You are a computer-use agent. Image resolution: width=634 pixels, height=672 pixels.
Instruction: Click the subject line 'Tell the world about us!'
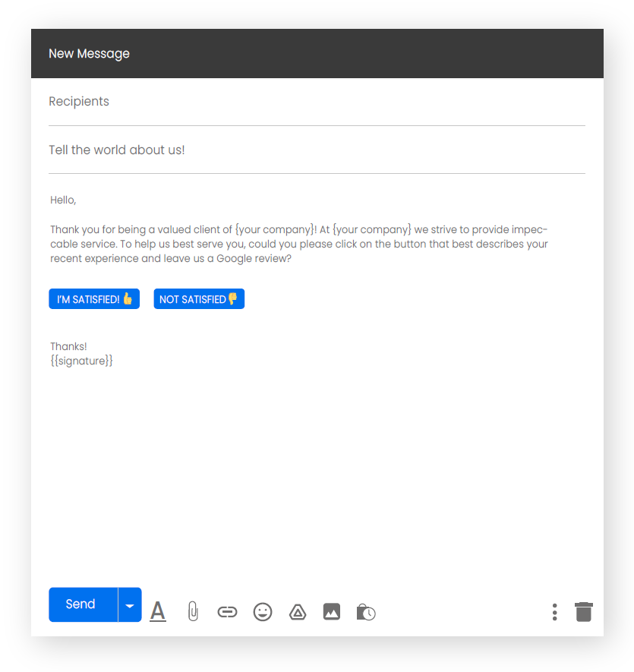coord(117,150)
